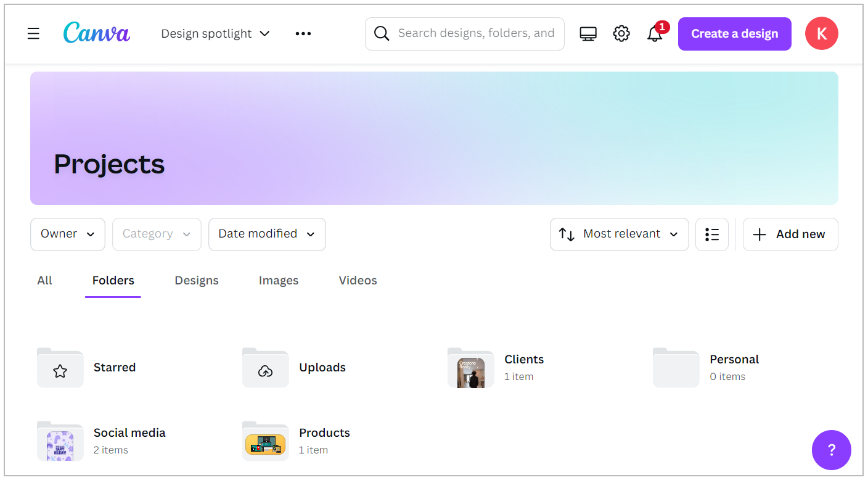The width and height of the screenshot is (868, 480).
Task: Click the Create a design button
Action: tap(734, 33)
